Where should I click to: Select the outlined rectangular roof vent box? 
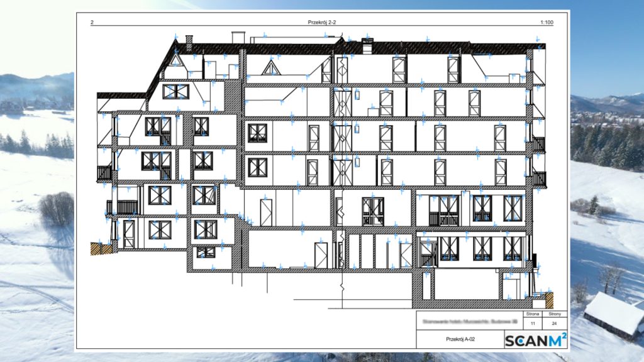[238, 36]
